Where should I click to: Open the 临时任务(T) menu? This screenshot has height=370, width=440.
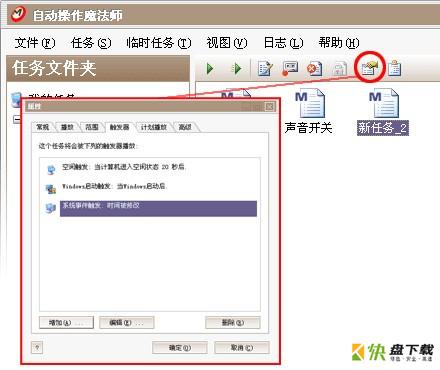tap(159, 43)
